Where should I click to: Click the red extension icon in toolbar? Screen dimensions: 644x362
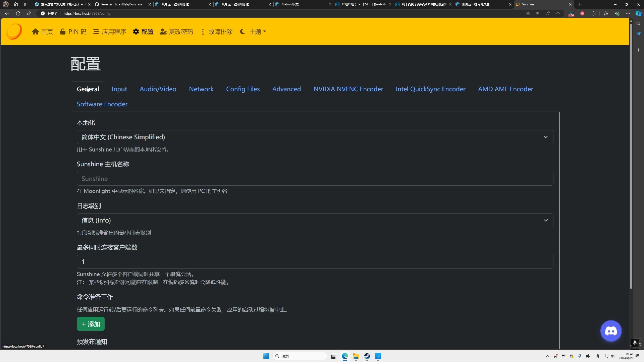point(582,13)
